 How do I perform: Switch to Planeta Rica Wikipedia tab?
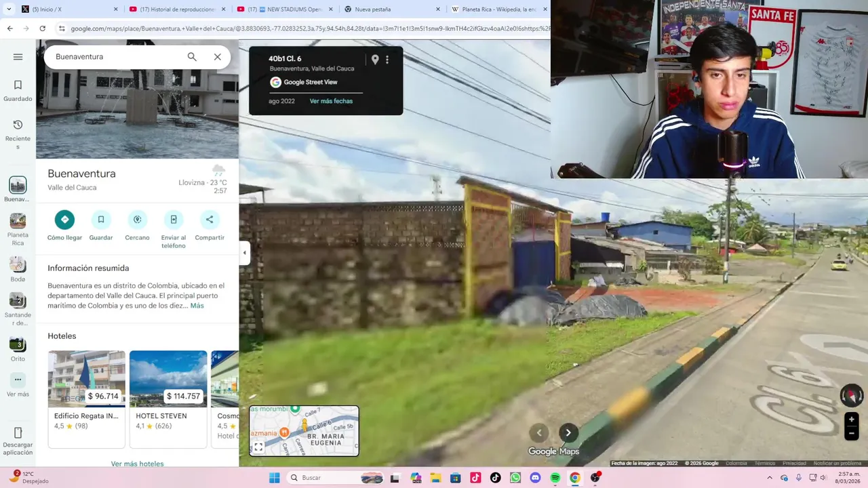pyautogui.click(x=498, y=9)
